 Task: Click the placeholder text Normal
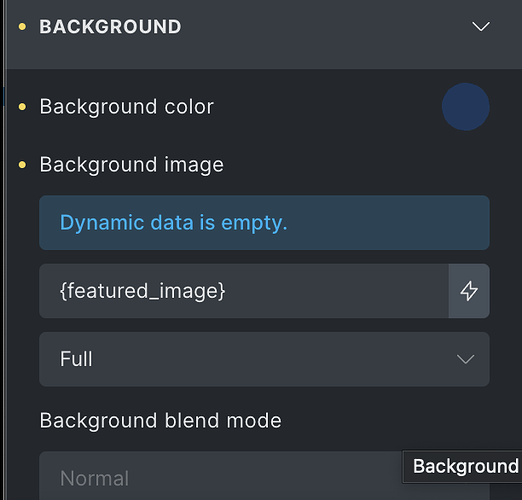pos(94,479)
